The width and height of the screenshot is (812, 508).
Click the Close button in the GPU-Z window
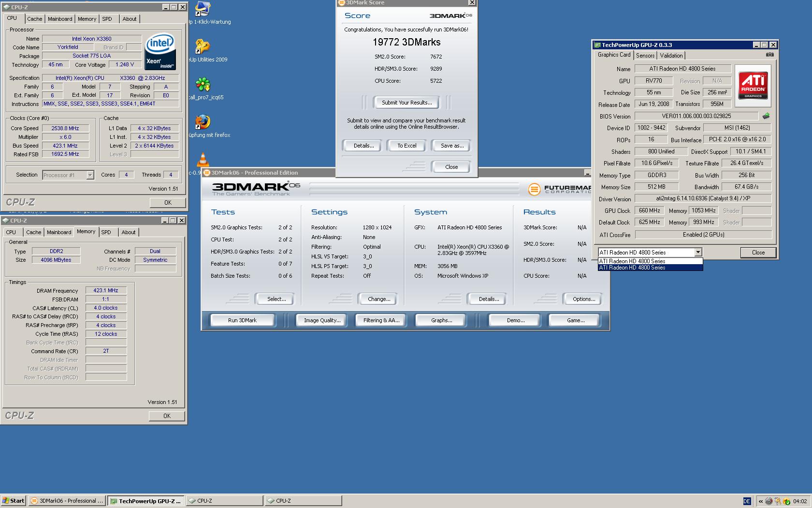[x=758, y=253]
